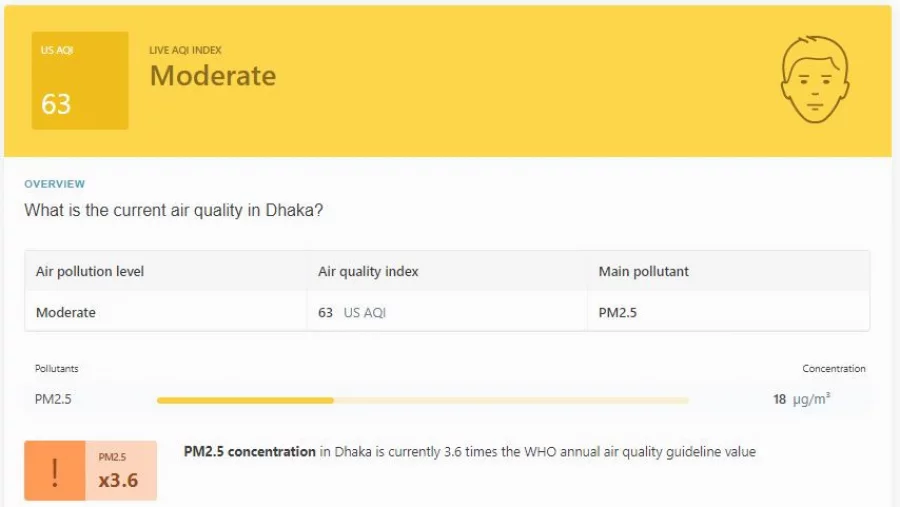
Task: Click the Concentration label
Action: click(x=833, y=369)
